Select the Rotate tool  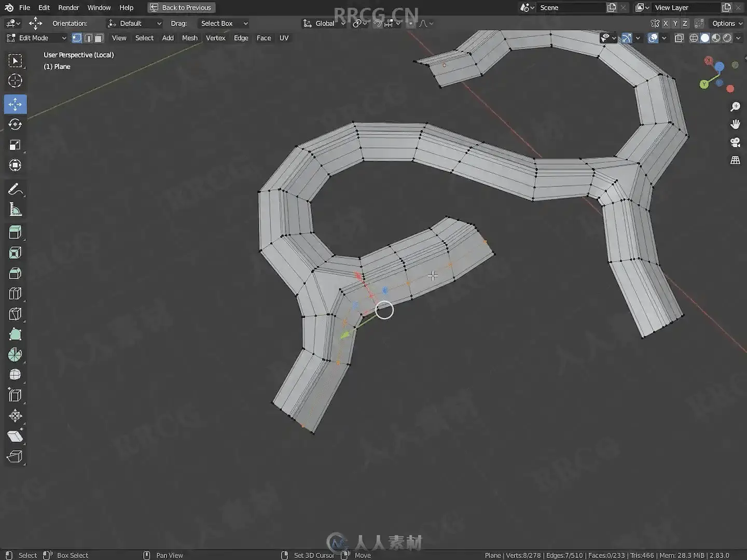(15, 124)
